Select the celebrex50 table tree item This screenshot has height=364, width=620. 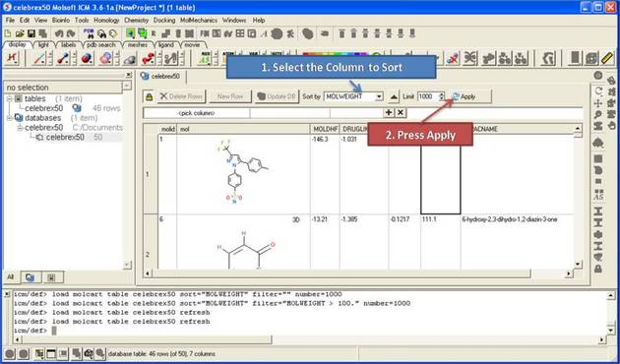tap(43, 108)
